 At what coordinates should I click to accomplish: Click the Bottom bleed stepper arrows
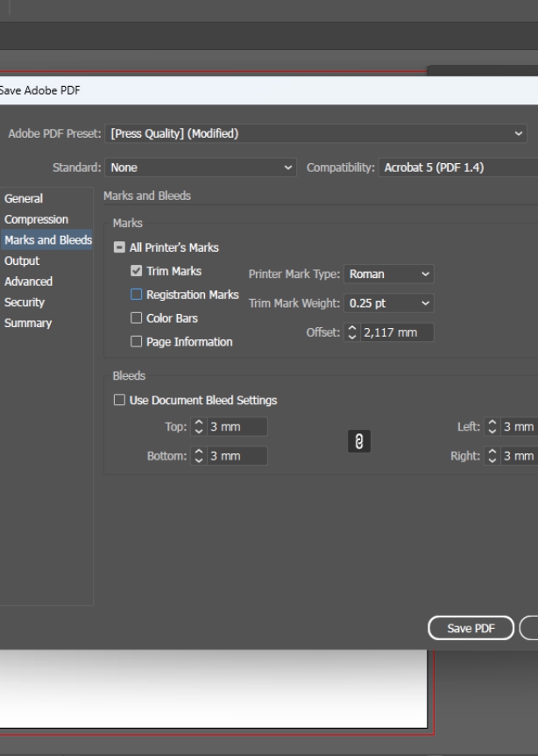(198, 456)
